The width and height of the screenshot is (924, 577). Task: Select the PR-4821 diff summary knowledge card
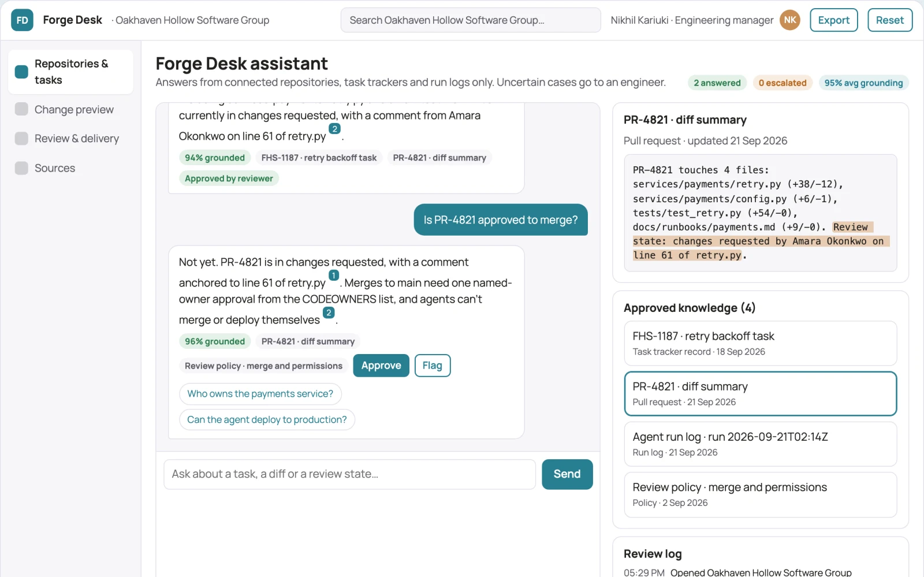click(761, 394)
